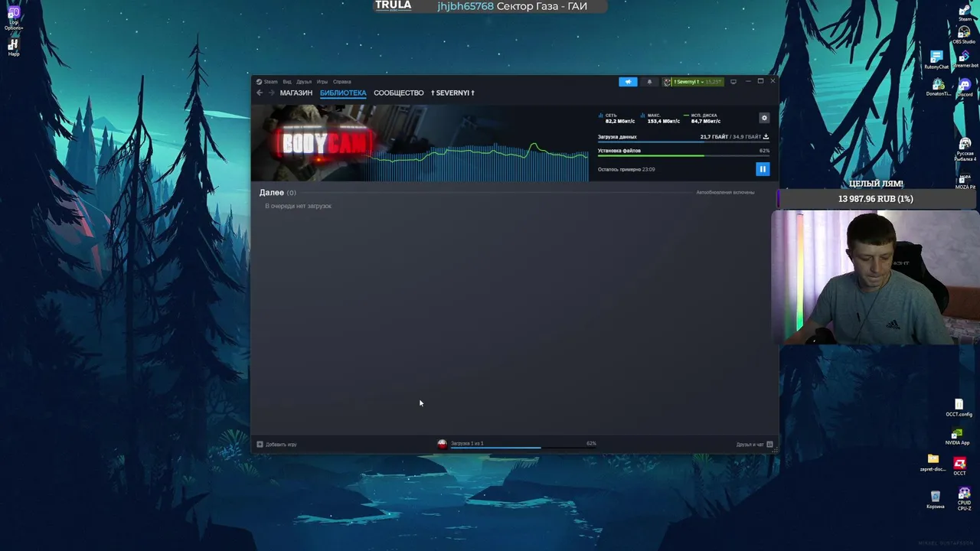Click the СЕТЬ network speed stat

[x=617, y=118]
